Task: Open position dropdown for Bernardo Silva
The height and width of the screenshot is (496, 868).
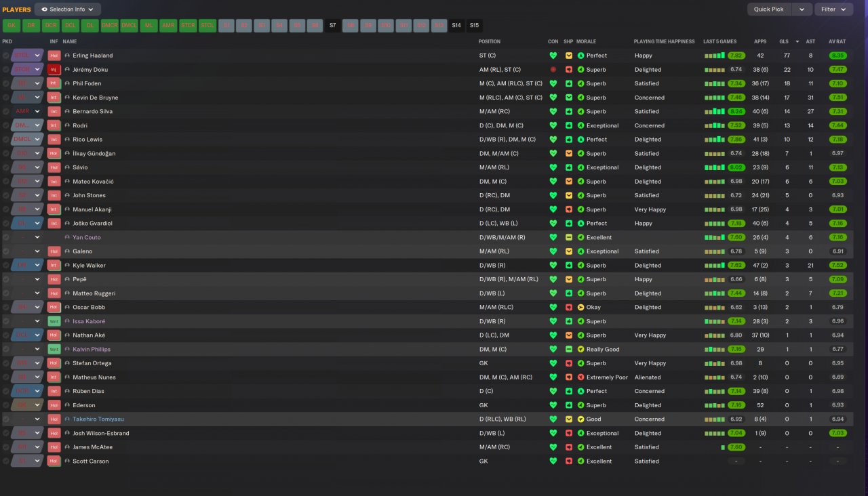Action: click(38, 111)
